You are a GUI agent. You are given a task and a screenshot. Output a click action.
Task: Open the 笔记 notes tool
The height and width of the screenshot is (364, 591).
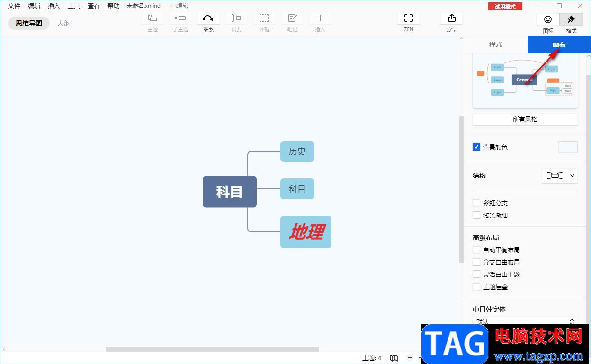[292, 18]
